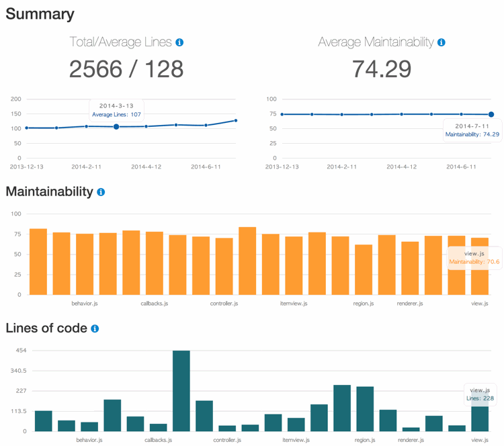Screen dimensions: 504x446
Task: Click teal itemview.js bar in Lines of code chart
Action: [296, 425]
